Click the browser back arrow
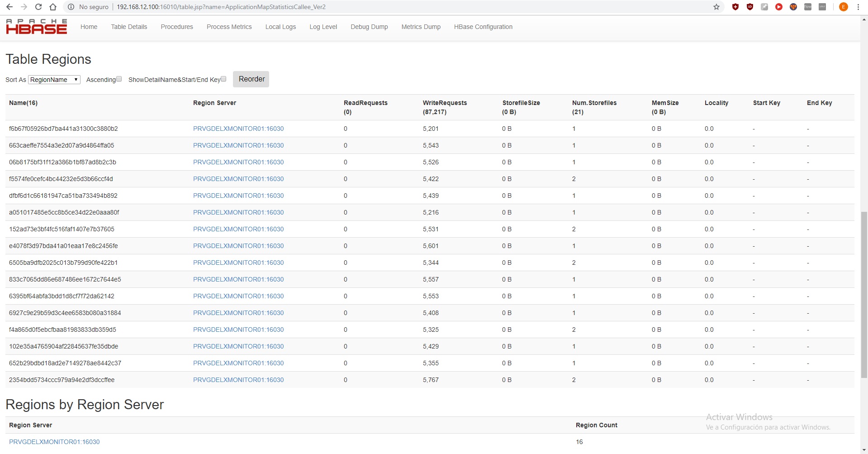This screenshot has height=454, width=868. click(9, 7)
